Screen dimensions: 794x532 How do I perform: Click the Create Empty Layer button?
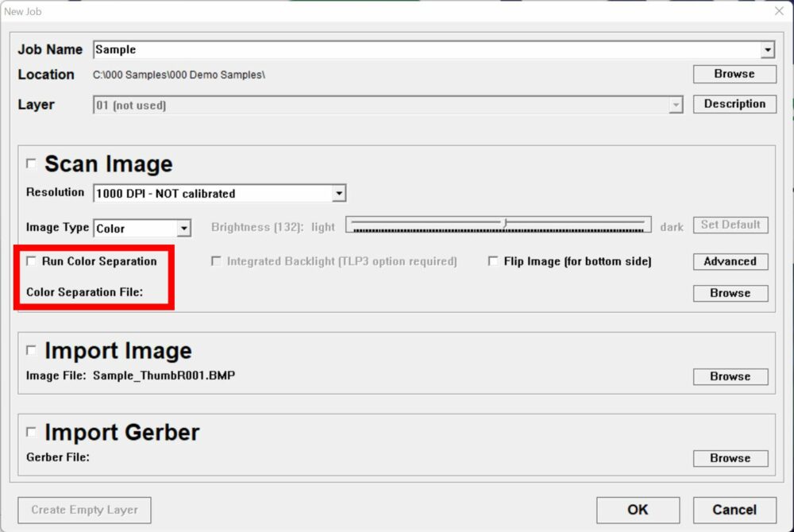tap(85, 510)
